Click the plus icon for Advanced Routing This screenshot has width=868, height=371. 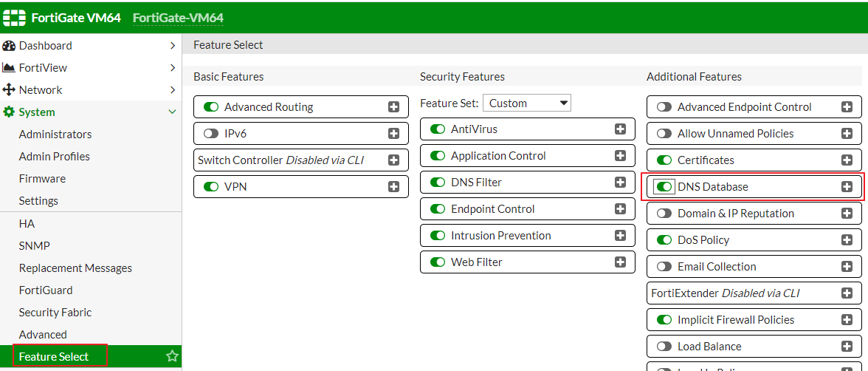tap(393, 107)
